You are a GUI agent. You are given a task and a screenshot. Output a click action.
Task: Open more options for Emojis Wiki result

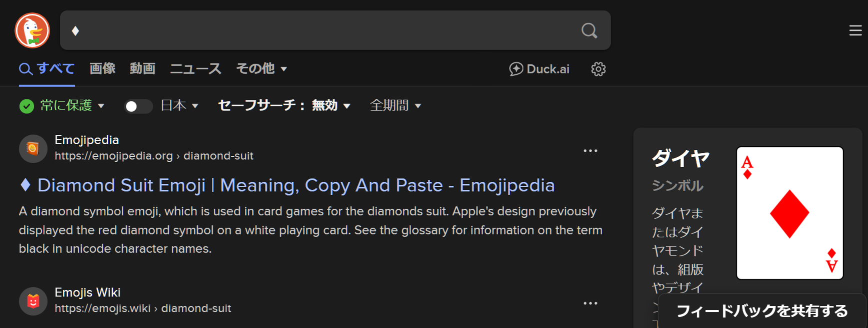(590, 303)
